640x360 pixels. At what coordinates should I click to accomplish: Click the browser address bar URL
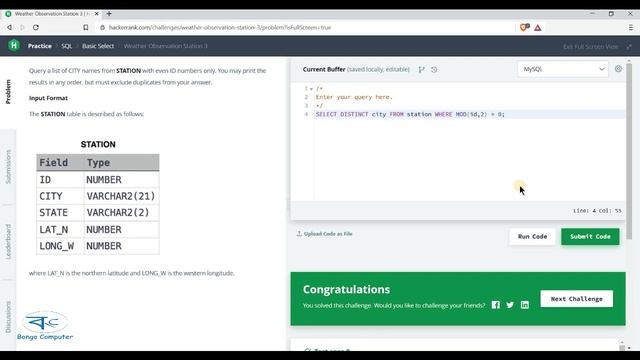tap(220, 27)
